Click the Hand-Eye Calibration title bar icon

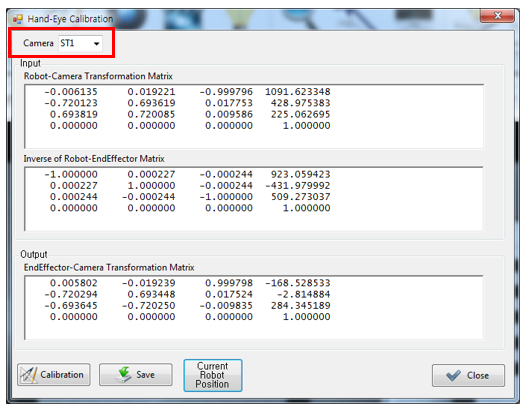pos(18,19)
